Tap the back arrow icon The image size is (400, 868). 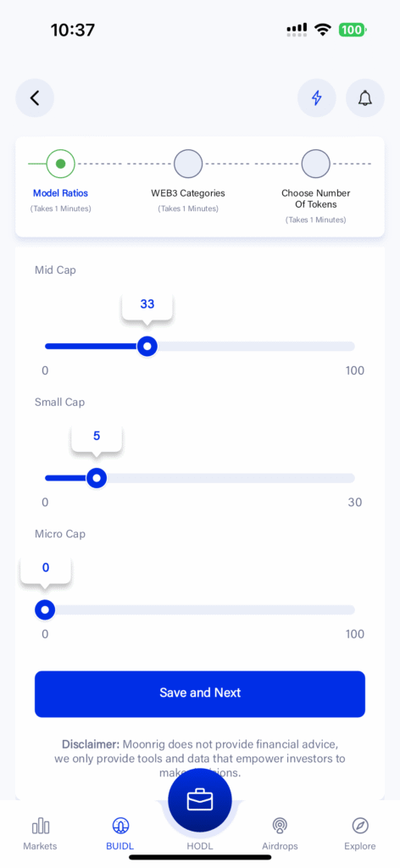(35, 98)
